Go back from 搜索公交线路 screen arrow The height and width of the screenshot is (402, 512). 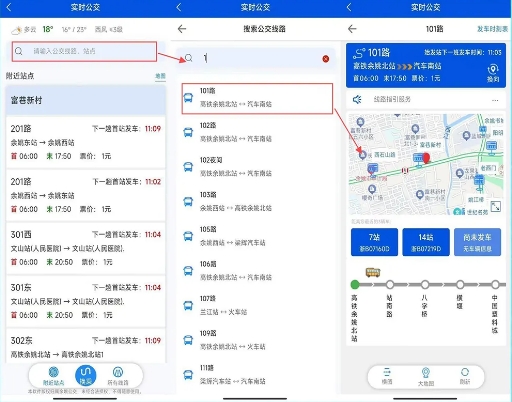click(x=182, y=29)
